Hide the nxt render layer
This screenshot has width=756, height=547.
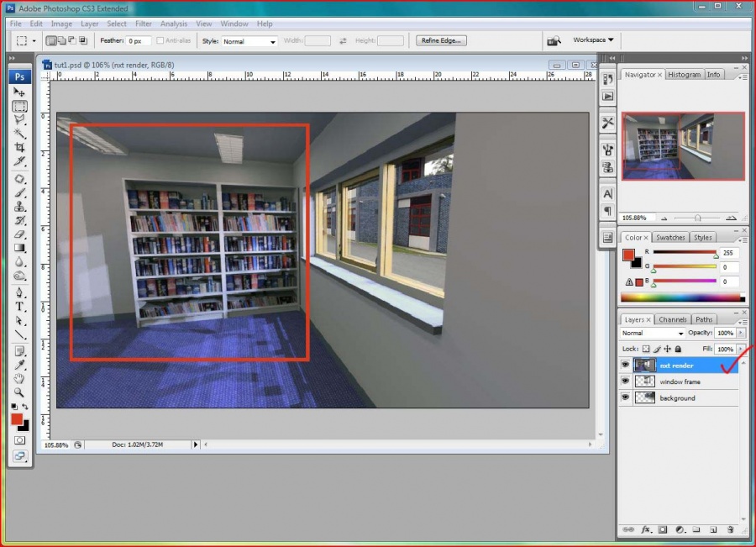coord(625,366)
